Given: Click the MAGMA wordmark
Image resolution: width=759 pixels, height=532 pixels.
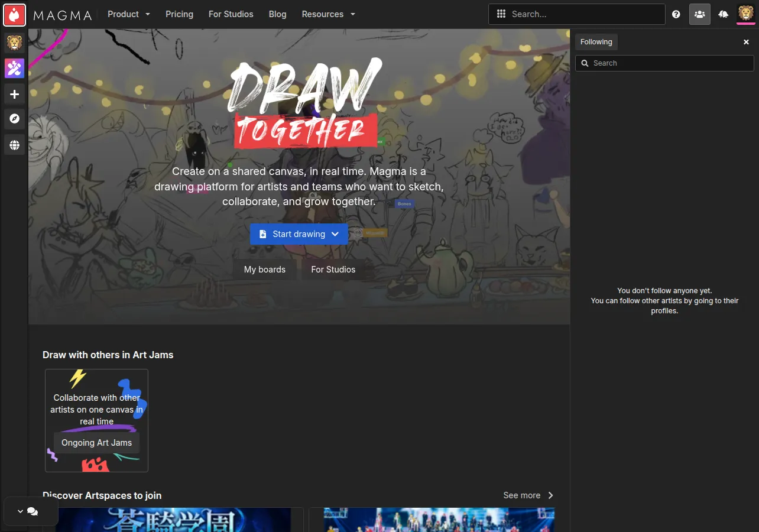Looking at the screenshot, I should click(63, 15).
